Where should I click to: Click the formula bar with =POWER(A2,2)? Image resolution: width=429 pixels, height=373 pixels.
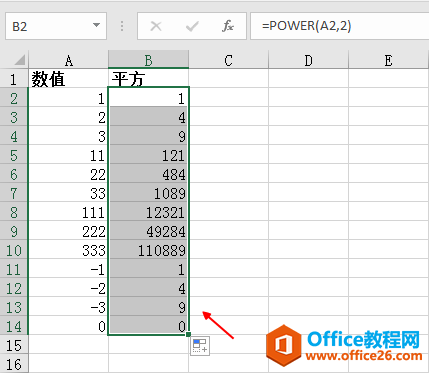(339, 26)
